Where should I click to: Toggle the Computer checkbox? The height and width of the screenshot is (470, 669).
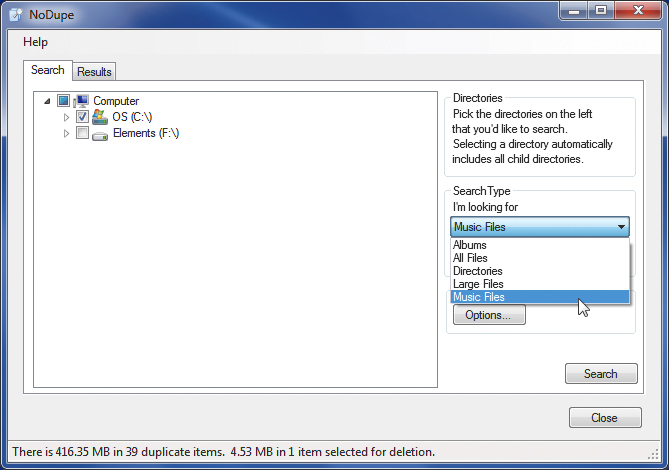(x=63, y=101)
